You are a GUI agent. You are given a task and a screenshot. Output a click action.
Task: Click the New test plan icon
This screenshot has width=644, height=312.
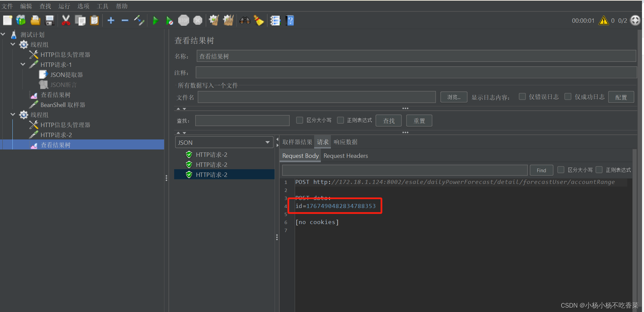tap(7, 20)
